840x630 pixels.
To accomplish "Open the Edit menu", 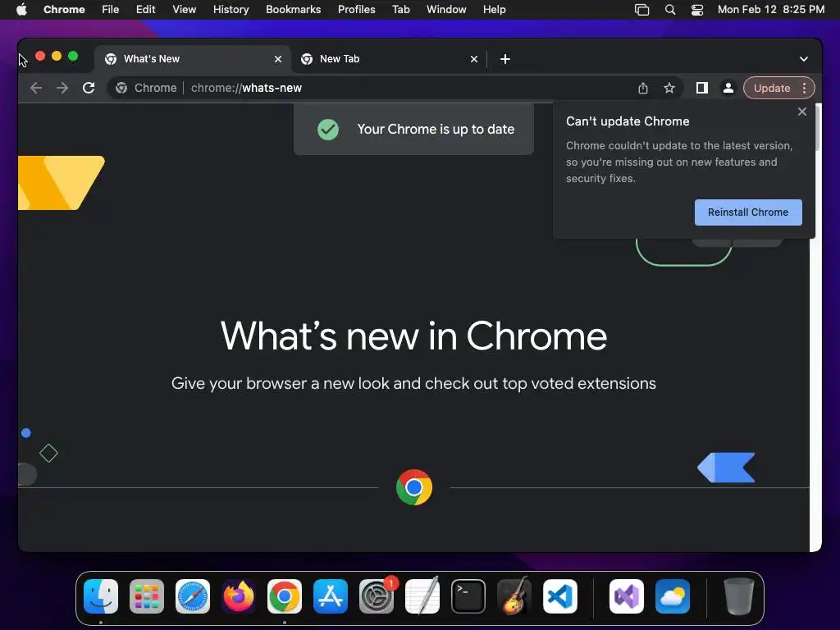I will (x=145, y=10).
